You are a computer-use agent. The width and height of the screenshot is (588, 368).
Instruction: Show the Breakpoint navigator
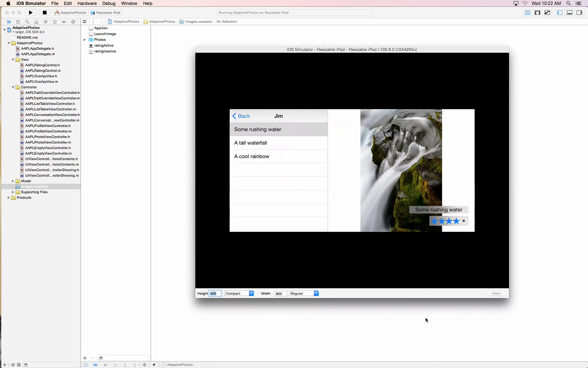pos(64,22)
